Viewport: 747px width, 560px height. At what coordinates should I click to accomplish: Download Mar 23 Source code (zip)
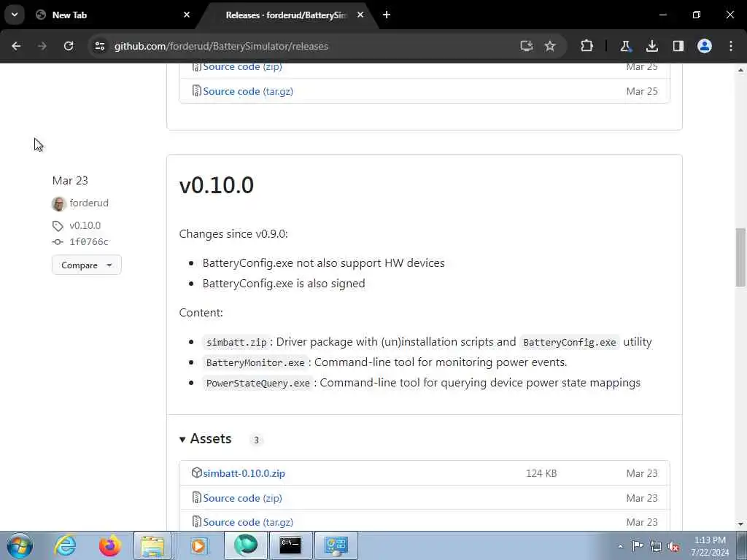coord(242,498)
